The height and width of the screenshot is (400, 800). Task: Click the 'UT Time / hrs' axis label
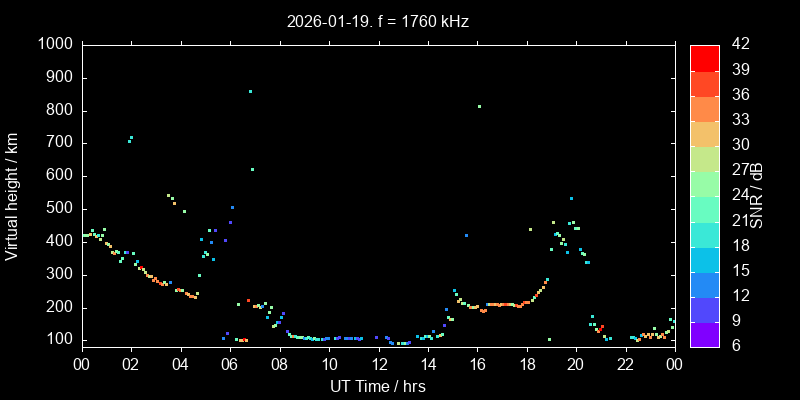click(x=377, y=386)
